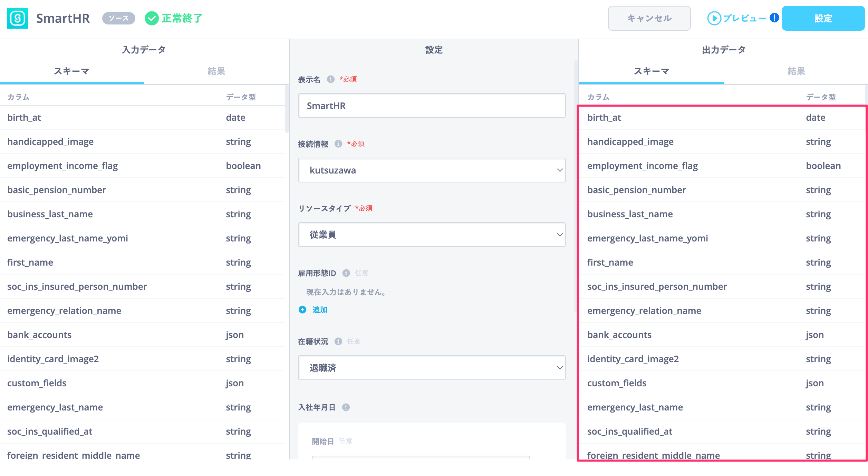This screenshot has height=476, width=868.
Task: Click the SmartHR title text
Action: coord(63,18)
